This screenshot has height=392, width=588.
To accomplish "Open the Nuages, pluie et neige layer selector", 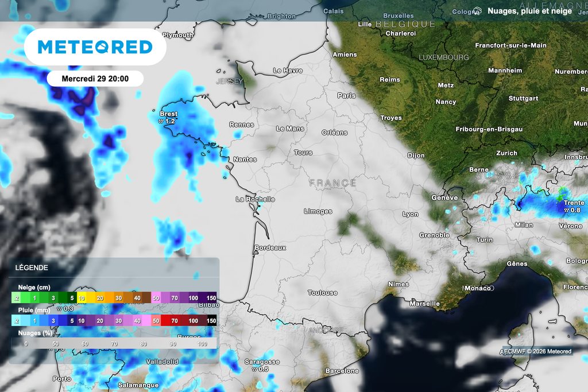I will [x=529, y=10].
